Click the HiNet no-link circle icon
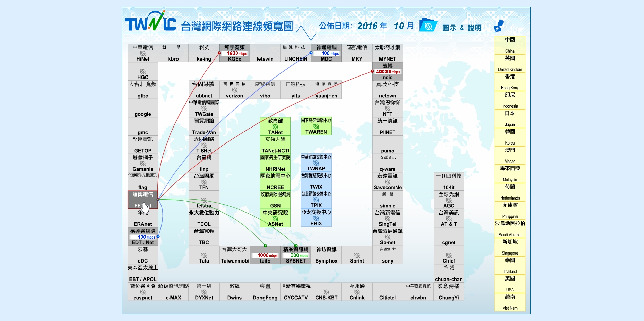This screenshot has width=644, height=321. [143, 53]
